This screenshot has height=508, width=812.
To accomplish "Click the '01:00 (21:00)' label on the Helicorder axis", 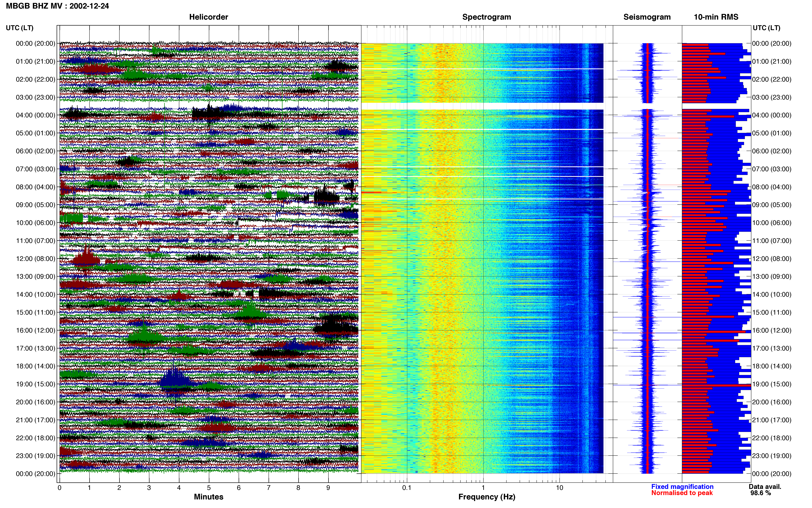I will point(36,61).
